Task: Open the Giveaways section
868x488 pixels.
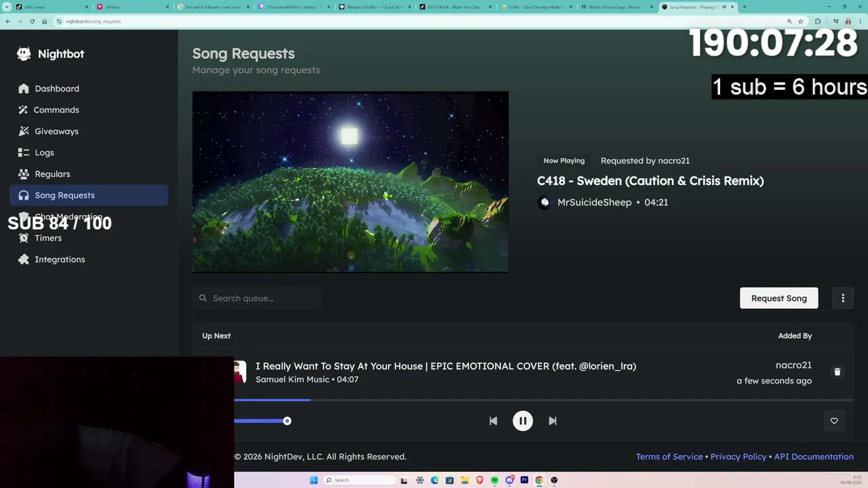Action: (x=89, y=131)
